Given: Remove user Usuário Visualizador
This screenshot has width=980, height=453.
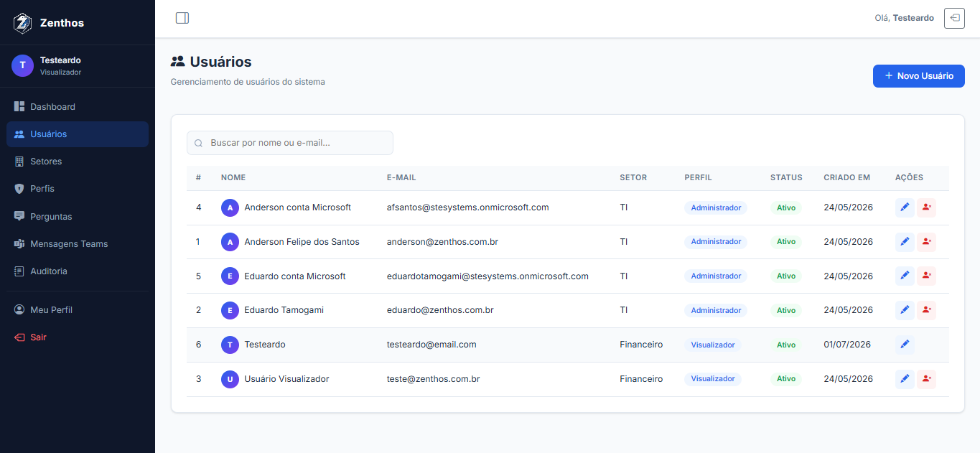Looking at the screenshot, I should point(926,379).
